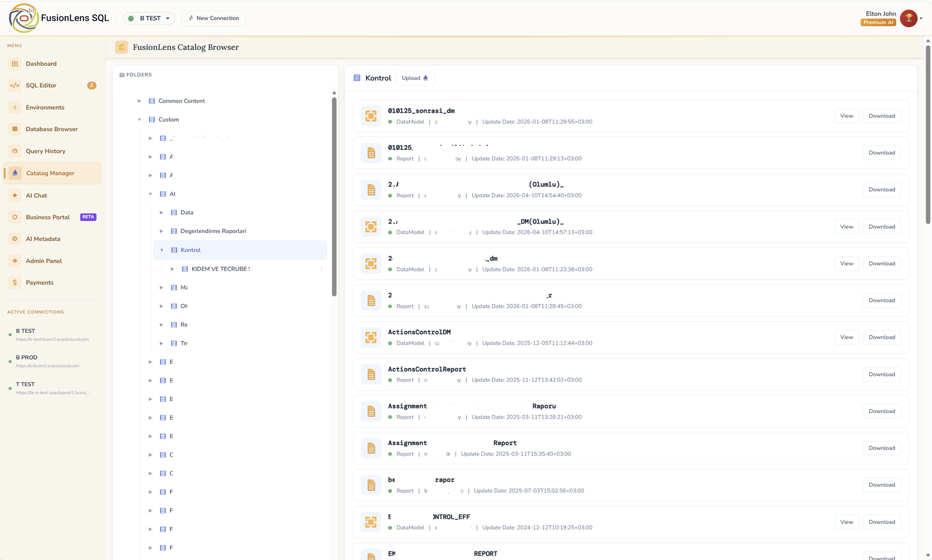Click the Custom folder icon in tree

(152, 119)
